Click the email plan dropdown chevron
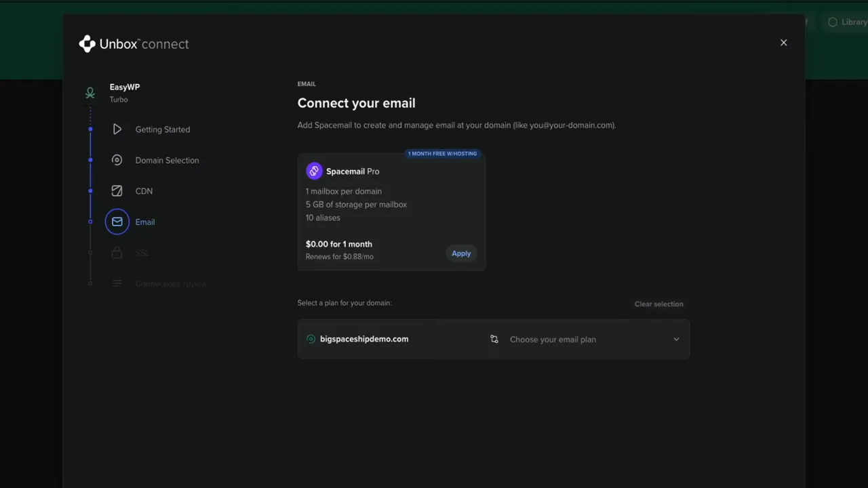Viewport: 868px width, 488px height. [676, 340]
